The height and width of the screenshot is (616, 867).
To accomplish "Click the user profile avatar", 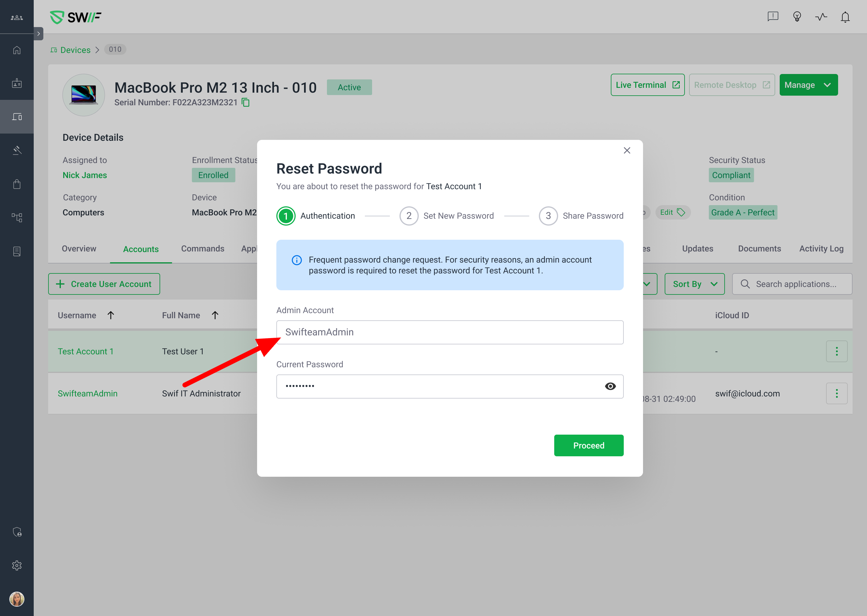I will coord(17,599).
